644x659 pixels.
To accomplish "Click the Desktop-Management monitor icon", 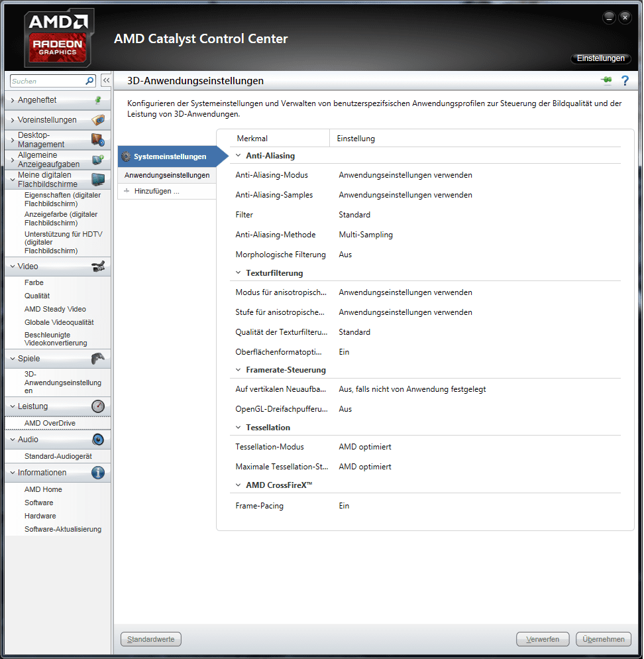I will 98,139.
